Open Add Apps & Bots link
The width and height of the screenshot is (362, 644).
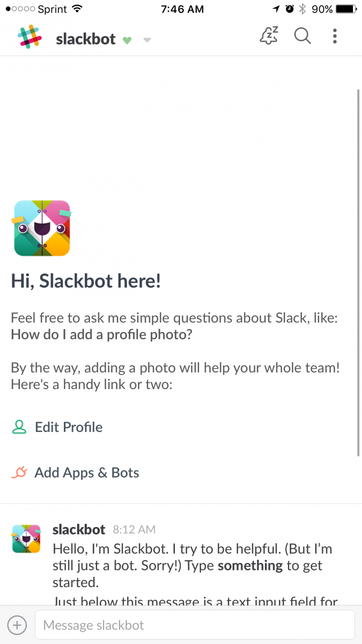point(86,473)
